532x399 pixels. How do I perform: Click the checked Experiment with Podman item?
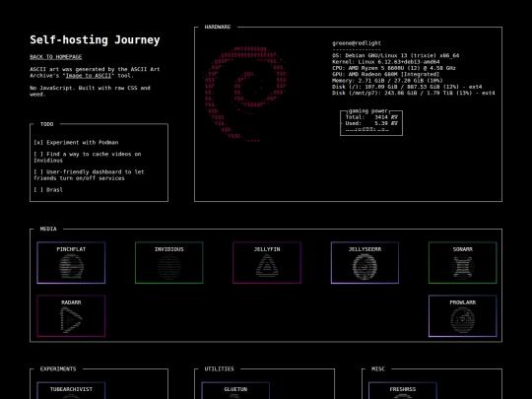point(76,142)
